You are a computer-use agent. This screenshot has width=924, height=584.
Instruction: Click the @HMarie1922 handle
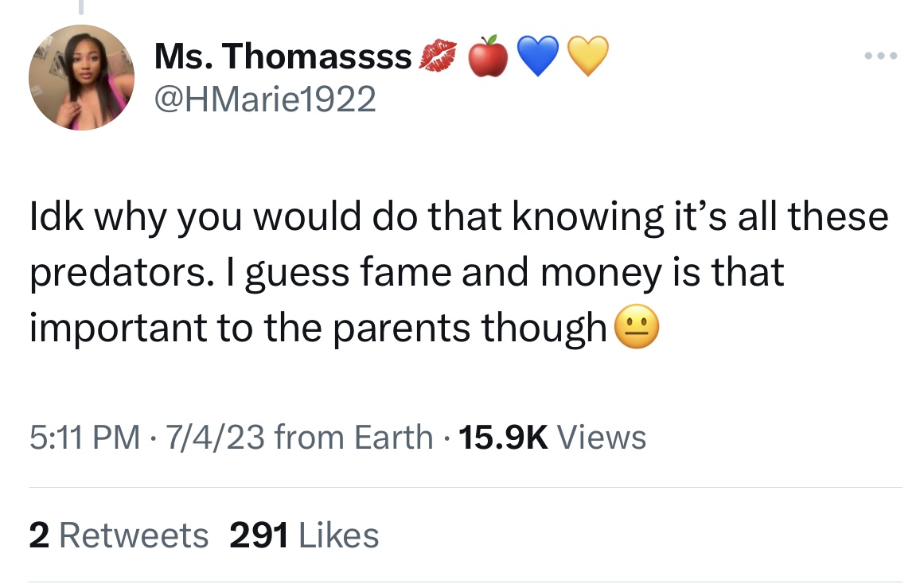(266, 97)
